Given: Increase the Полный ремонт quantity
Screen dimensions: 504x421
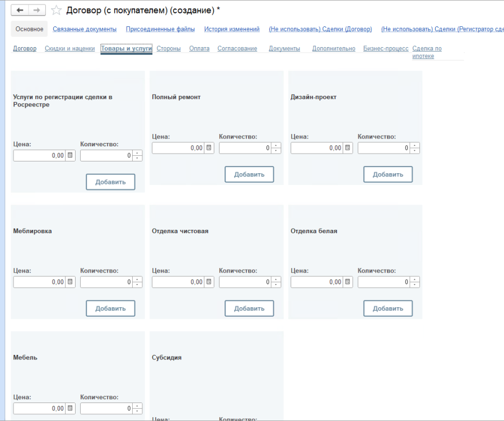Looking at the screenshot, I should 276,145.
